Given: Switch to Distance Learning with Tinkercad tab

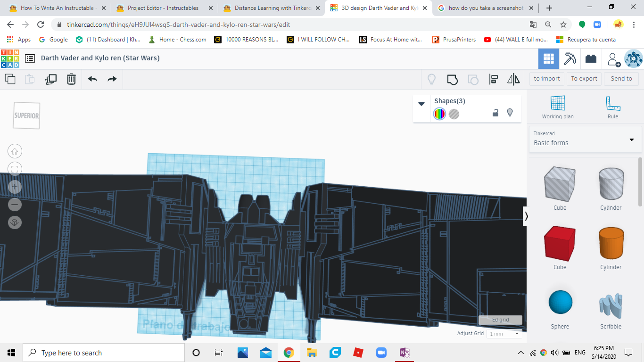Looking at the screenshot, I should (x=272, y=8).
